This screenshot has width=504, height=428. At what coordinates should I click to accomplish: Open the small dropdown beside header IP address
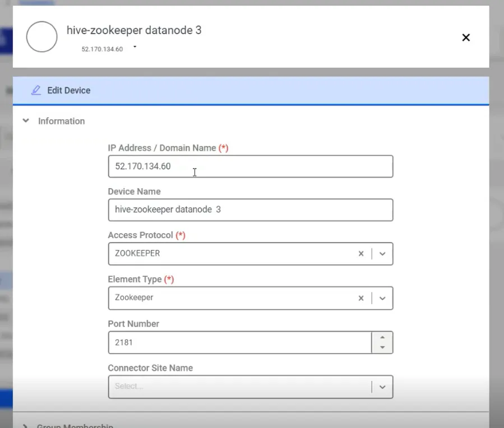click(x=135, y=47)
